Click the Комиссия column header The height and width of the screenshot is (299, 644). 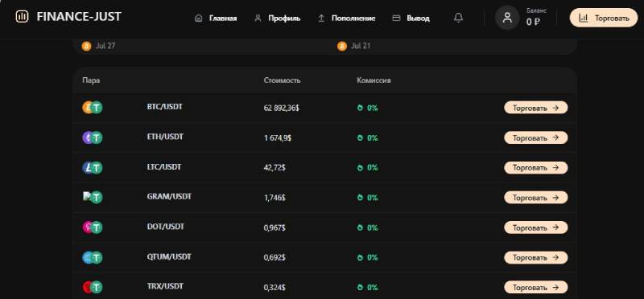point(374,80)
